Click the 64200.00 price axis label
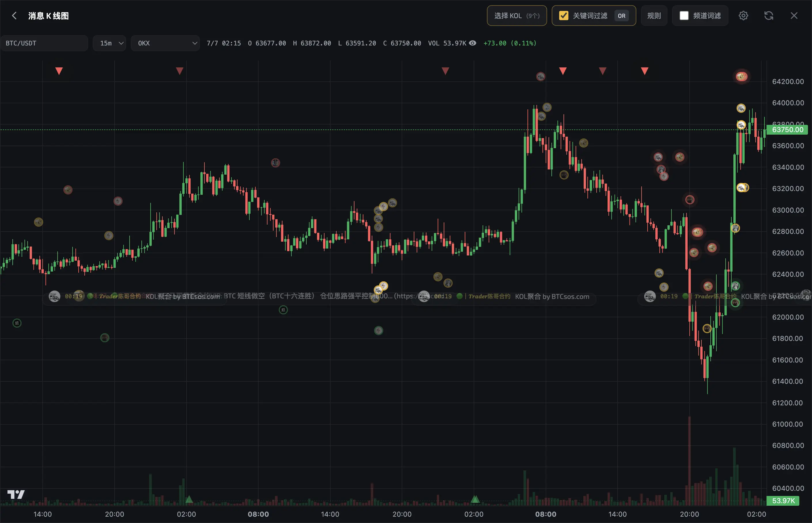812x523 pixels. (788, 81)
